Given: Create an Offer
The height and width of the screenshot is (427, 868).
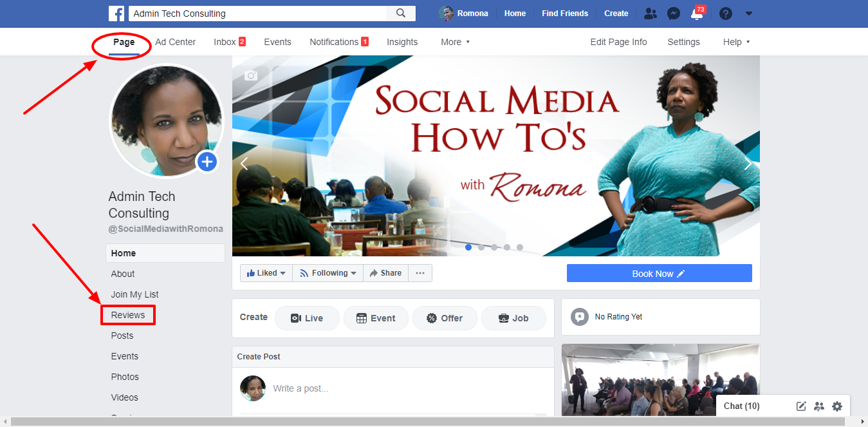Looking at the screenshot, I should coord(445,318).
